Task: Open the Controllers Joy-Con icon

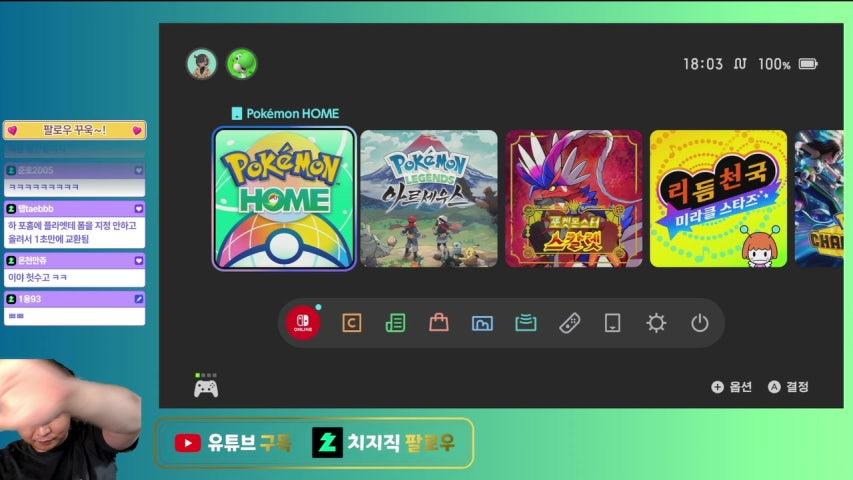Action: 569,323
